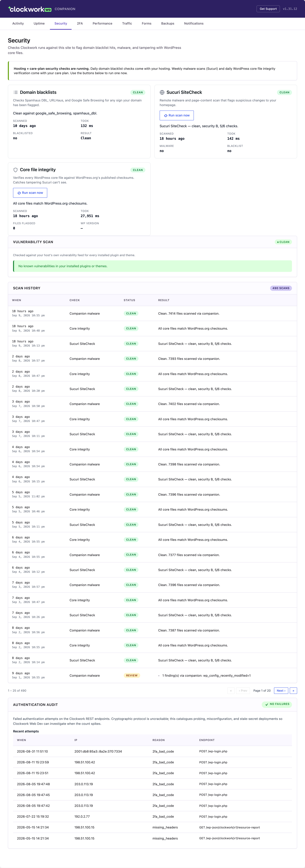Click the Get Support button
Screen dimensions: 305x868
click(268, 9)
